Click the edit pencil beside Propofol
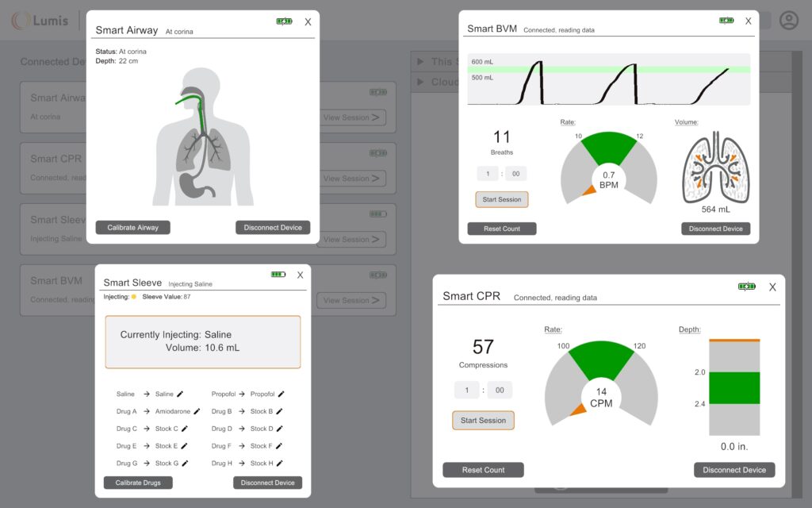Image resolution: width=812 pixels, height=508 pixels. coord(282,394)
